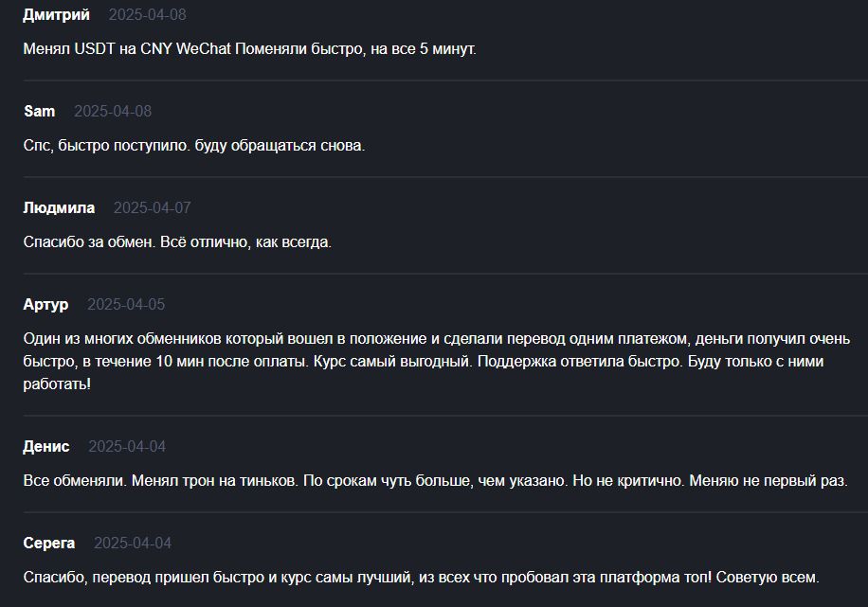
Task: Click Людмила's review 'Спасибо за обмен'
Action: 177,242
